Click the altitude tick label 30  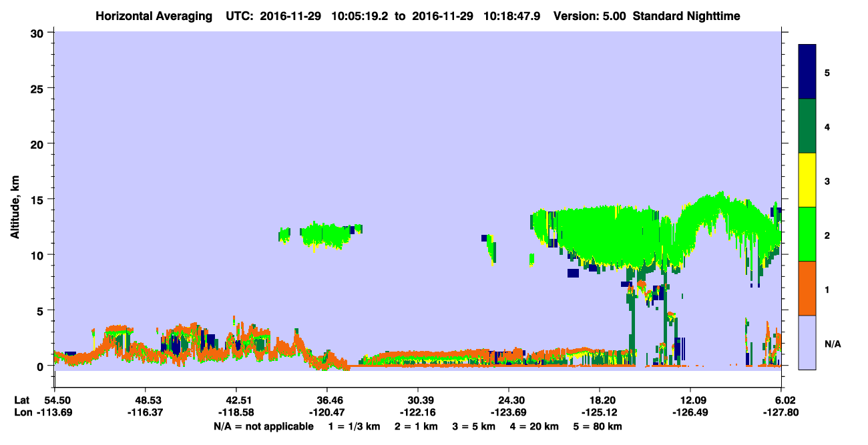(x=39, y=32)
